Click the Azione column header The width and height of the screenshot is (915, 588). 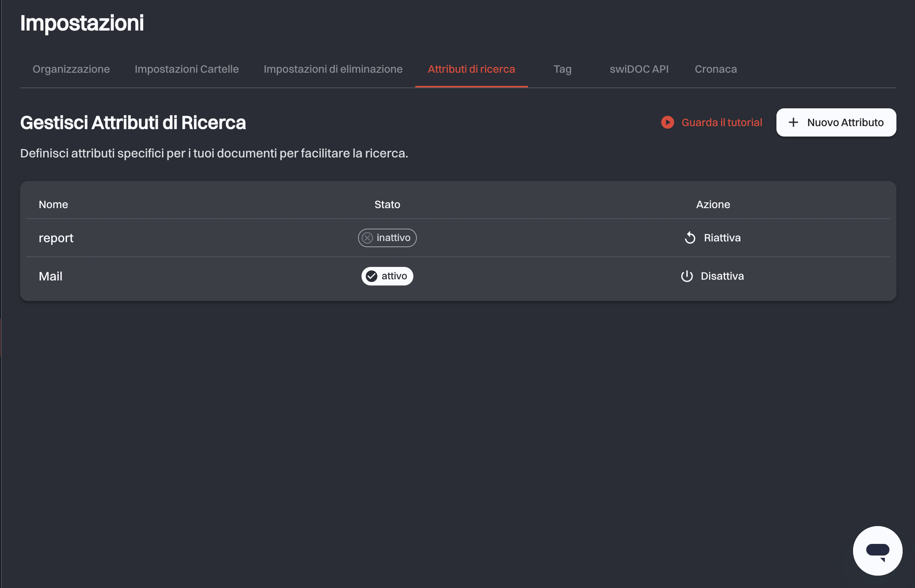click(x=713, y=204)
